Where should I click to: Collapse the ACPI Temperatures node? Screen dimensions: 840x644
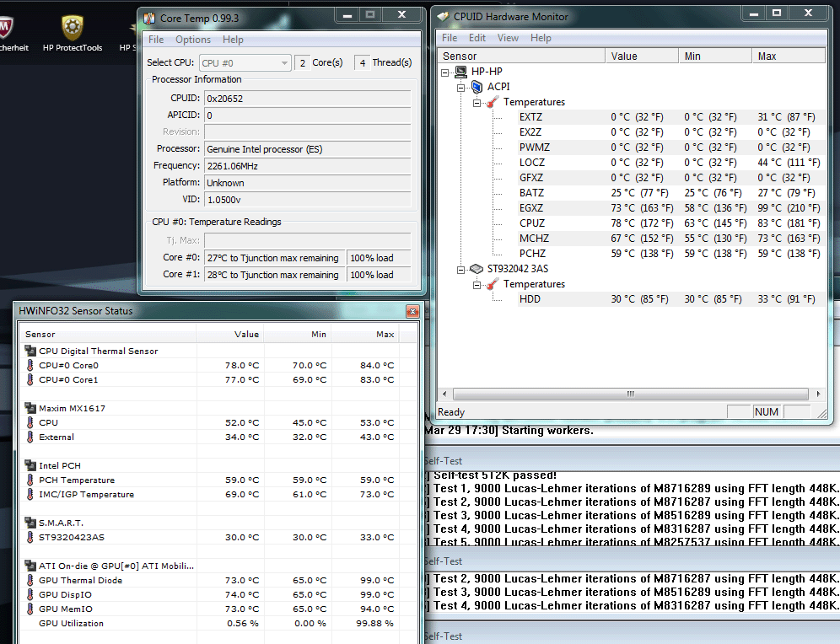(477, 103)
